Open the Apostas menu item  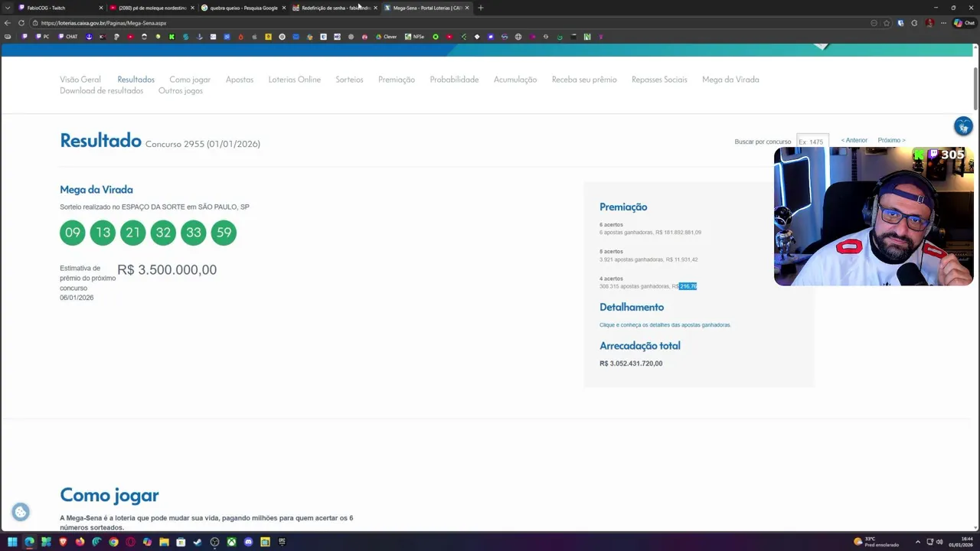pos(240,80)
